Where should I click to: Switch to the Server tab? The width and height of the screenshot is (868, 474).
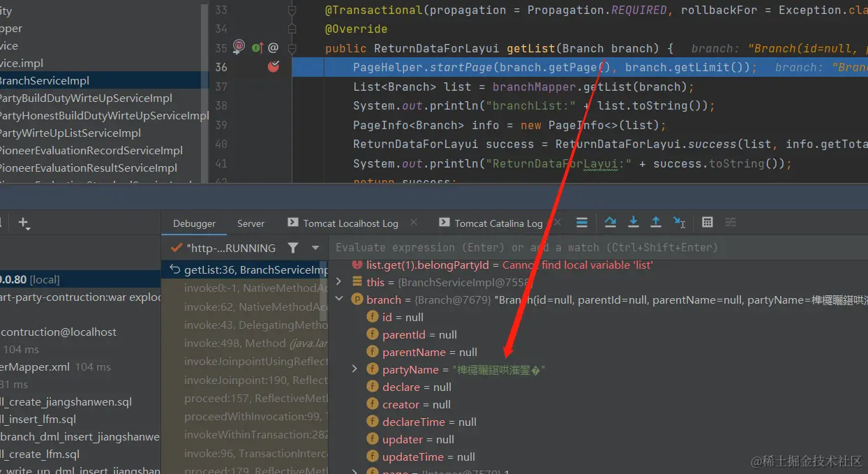251,223
